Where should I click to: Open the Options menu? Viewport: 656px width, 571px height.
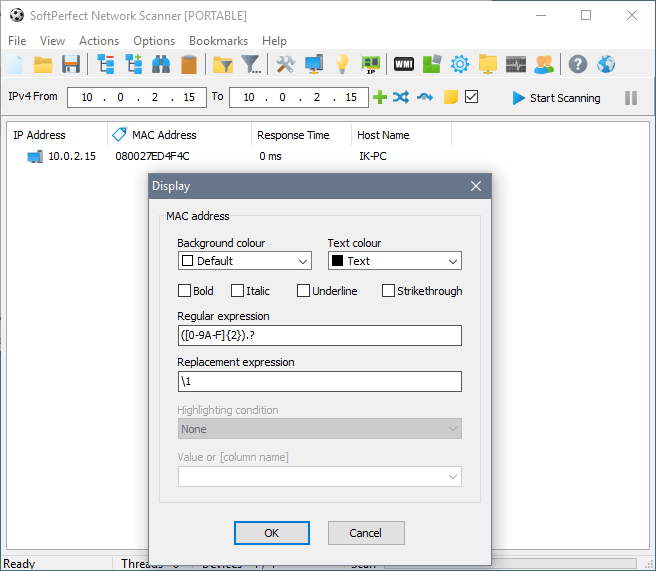click(154, 41)
